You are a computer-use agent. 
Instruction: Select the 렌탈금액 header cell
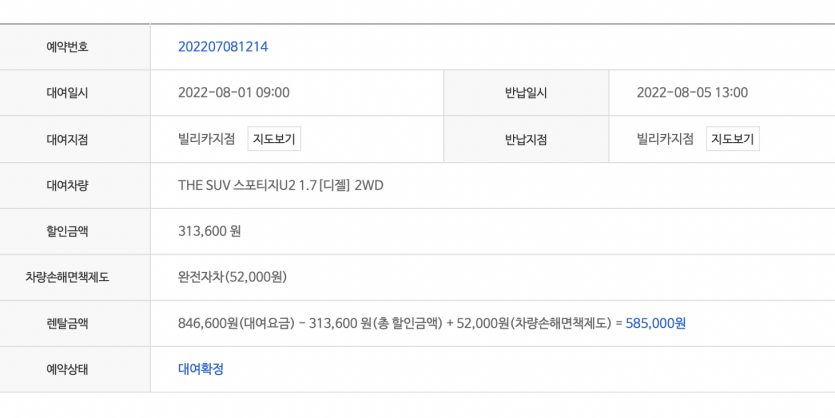click(75, 323)
